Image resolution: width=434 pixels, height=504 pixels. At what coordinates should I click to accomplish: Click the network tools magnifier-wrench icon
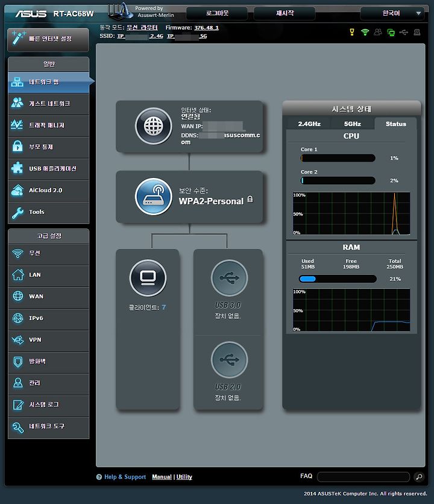pyautogui.click(x=18, y=427)
